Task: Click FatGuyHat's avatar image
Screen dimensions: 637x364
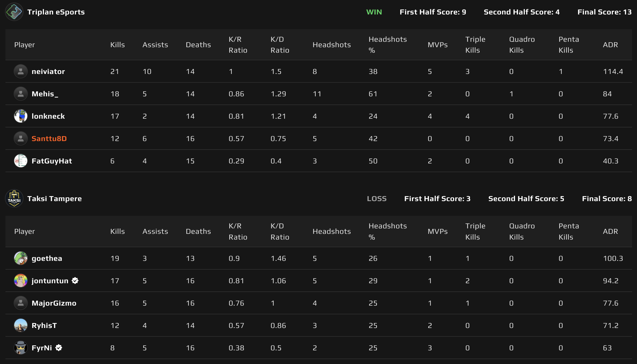Action: point(20,161)
